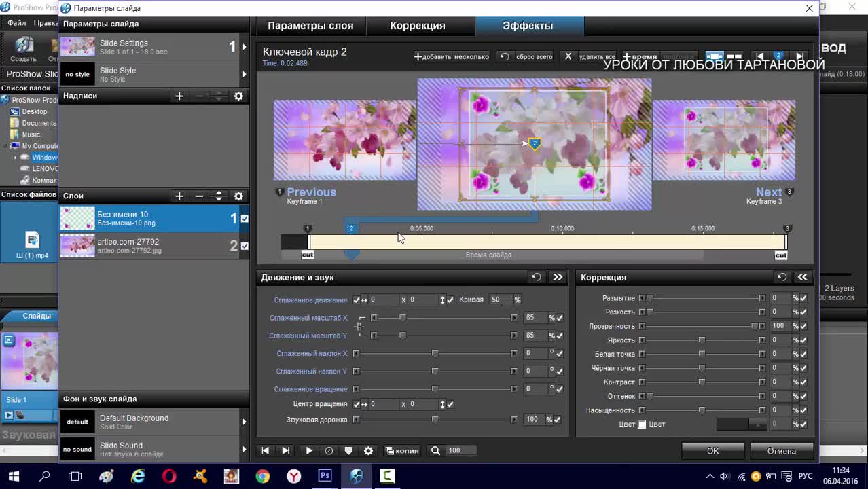Open preview settings gear in the bottom toolbar

(368, 450)
